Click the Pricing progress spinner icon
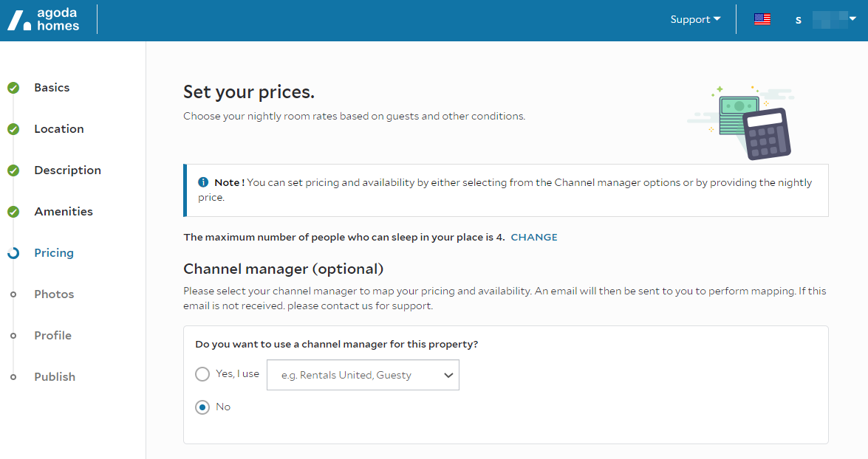The width and height of the screenshot is (868, 459). (x=13, y=253)
